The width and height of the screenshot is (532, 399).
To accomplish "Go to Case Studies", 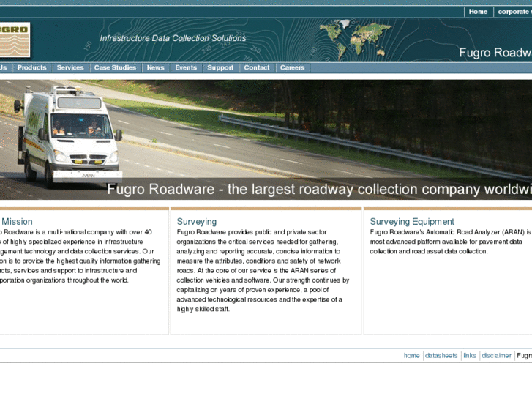I will click(115, 67).
